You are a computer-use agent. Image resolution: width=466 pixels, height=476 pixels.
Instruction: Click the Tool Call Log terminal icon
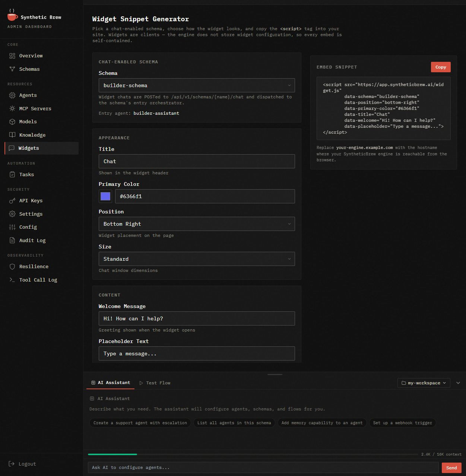(x=12, y=280)
